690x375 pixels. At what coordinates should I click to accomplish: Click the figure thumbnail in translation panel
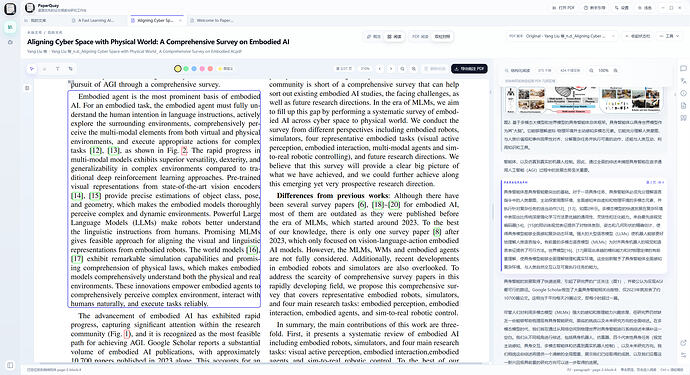tap(583, 99)
